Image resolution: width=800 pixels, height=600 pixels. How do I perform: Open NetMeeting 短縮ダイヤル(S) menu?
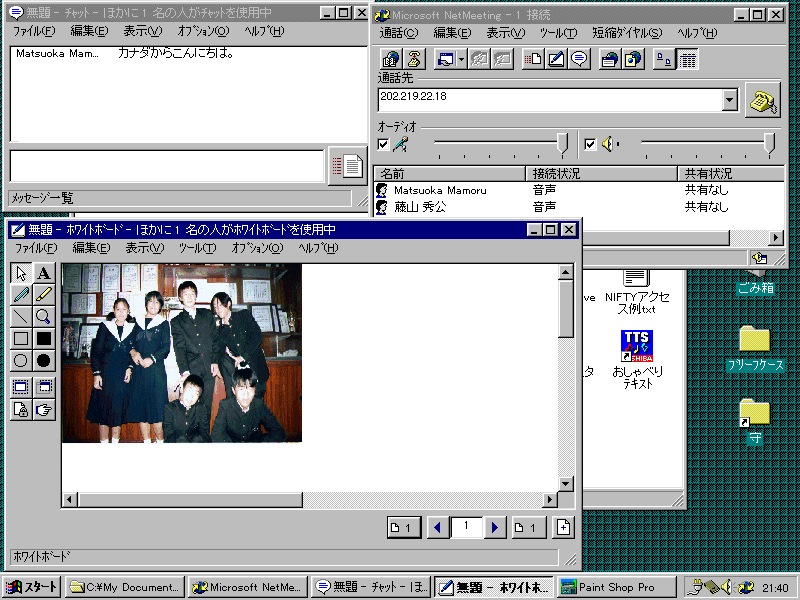[627, 33]
